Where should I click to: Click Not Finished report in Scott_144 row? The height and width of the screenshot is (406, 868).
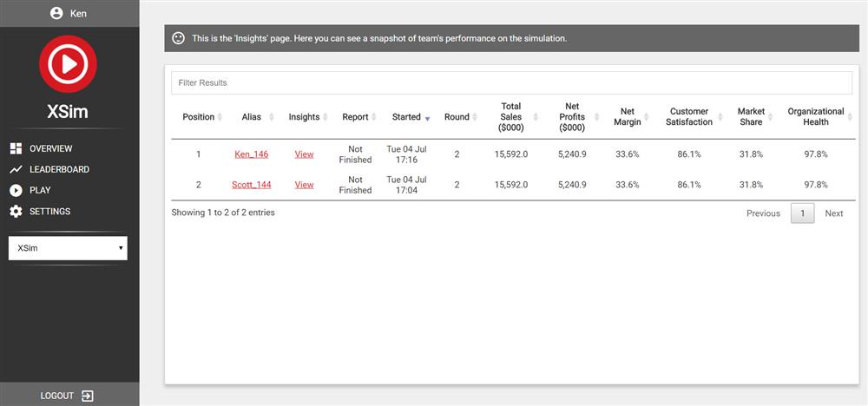(x=355, y=185)
